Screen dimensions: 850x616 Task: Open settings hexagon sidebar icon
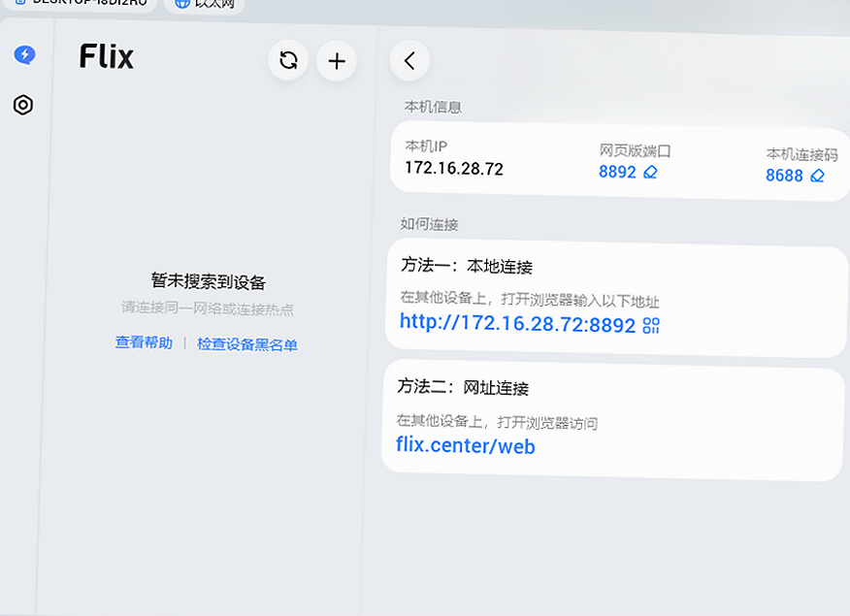pyautogui.click(x=23, y=105)
